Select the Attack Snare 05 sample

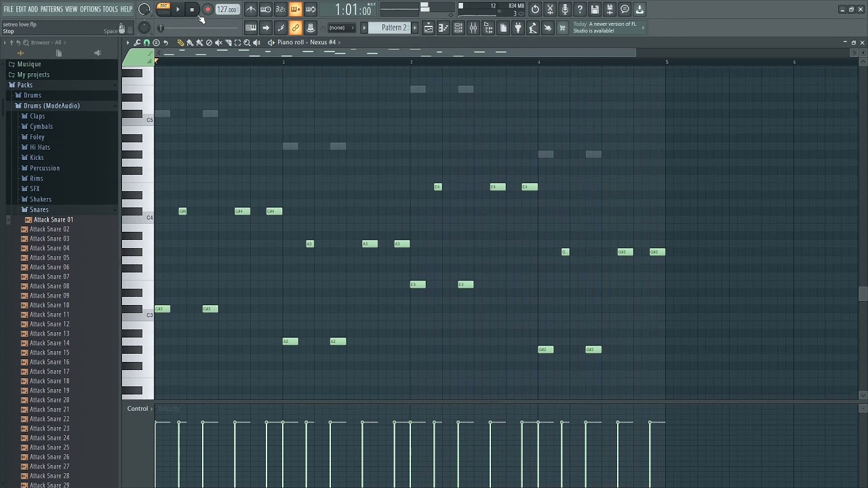click(x=49, y=258)
